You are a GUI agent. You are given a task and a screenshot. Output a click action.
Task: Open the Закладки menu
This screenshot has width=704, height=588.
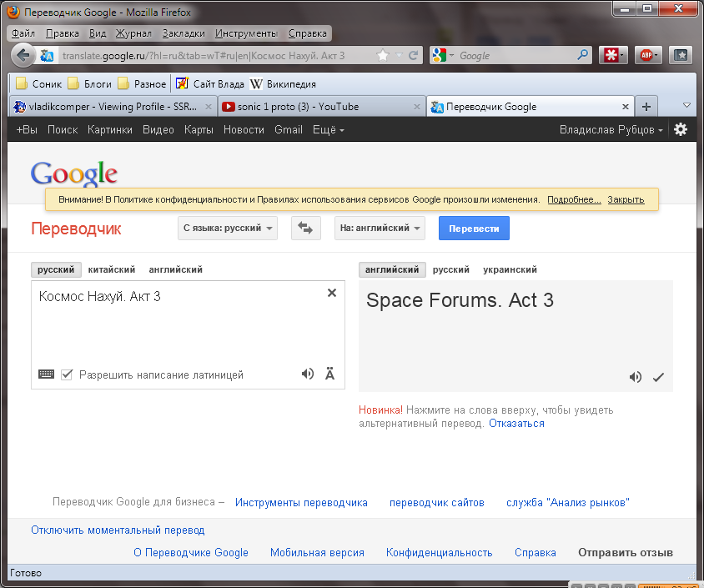[x=184, y=33]
